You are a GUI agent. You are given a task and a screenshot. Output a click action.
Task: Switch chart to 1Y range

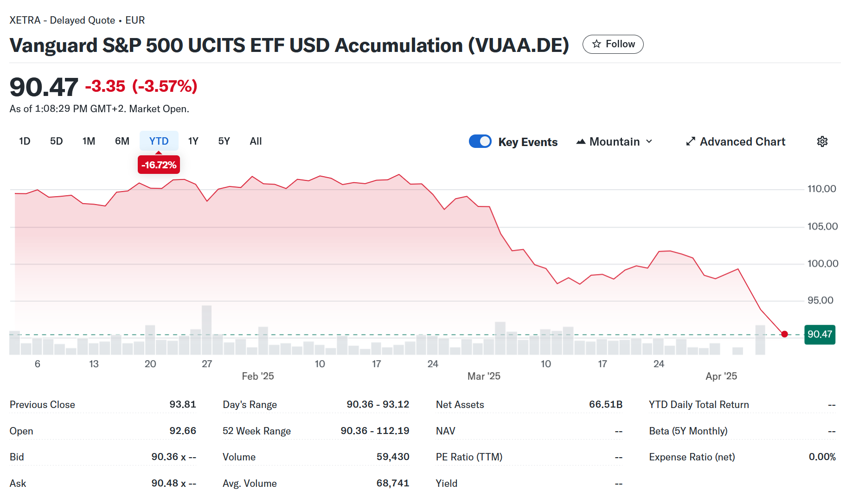point(193,141)
